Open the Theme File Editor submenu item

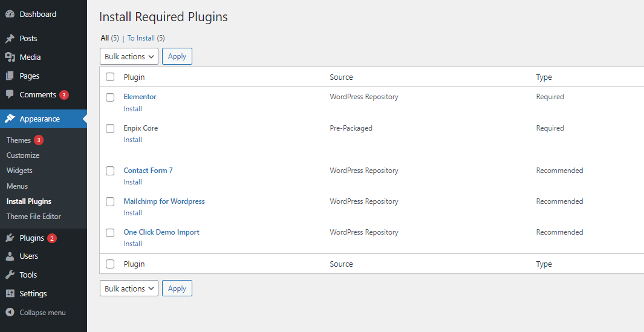34,216
